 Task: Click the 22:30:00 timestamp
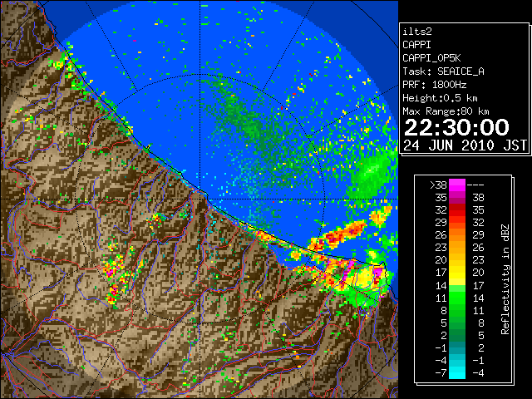click(456, 127)
